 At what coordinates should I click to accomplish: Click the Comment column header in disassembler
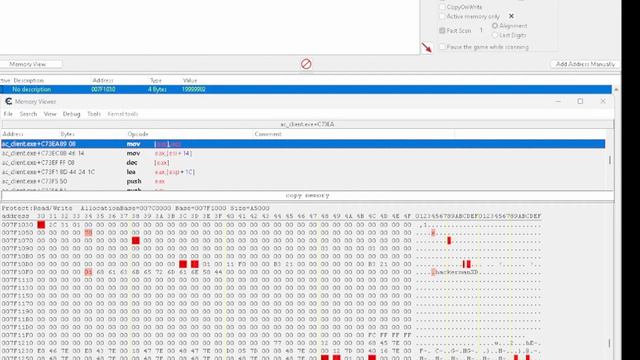(268, 134)
